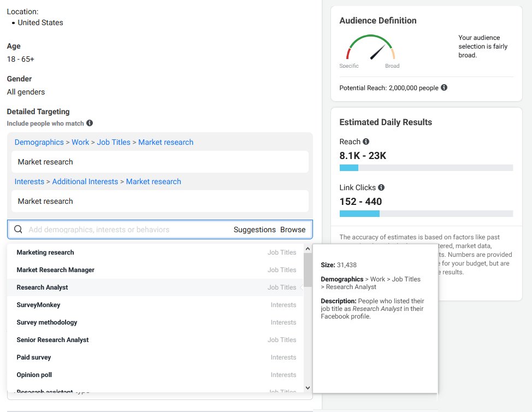
Task: Click info icon next to Include people who match
Action: pos(90,123)
